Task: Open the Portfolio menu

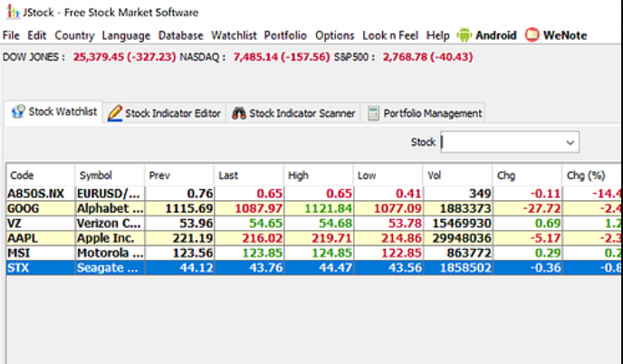Action: click(285, 35)
